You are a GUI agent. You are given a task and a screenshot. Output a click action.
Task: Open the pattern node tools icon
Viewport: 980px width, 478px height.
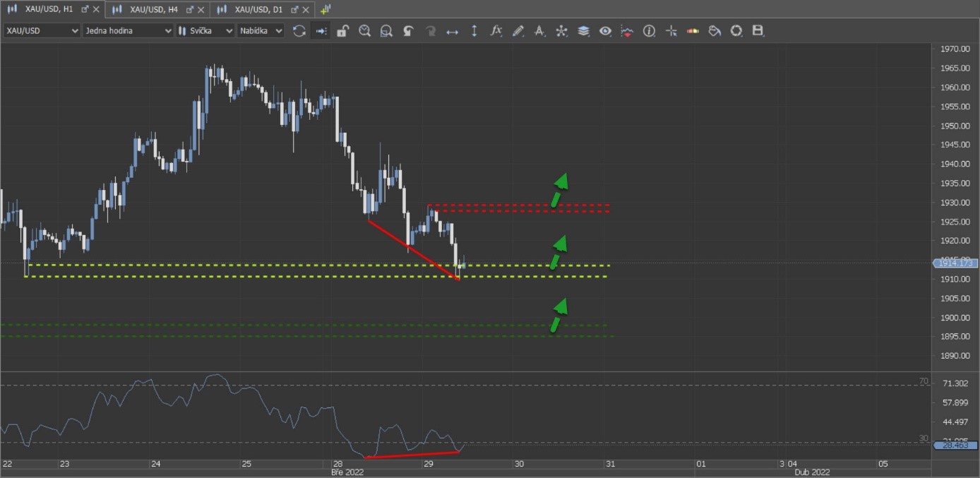[561, 31]
